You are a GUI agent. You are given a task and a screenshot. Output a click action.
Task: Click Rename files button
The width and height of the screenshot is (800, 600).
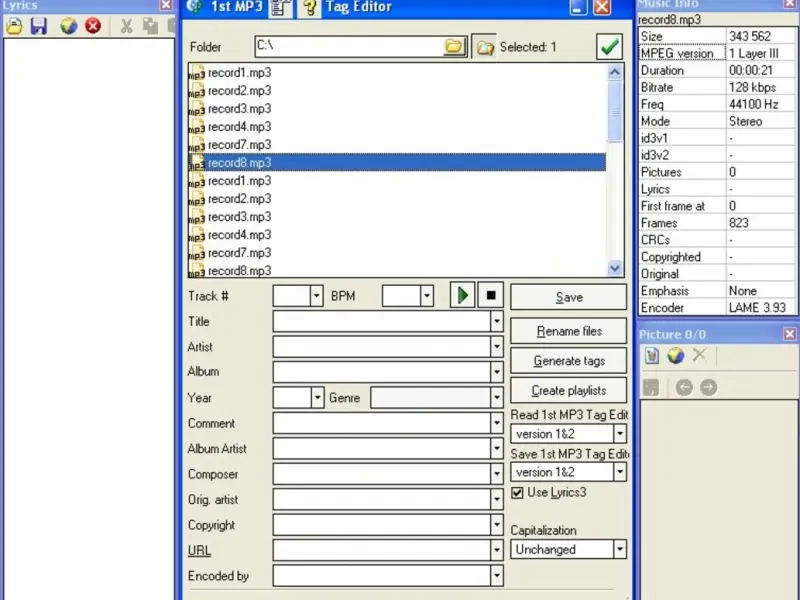(x=568, y=331)
